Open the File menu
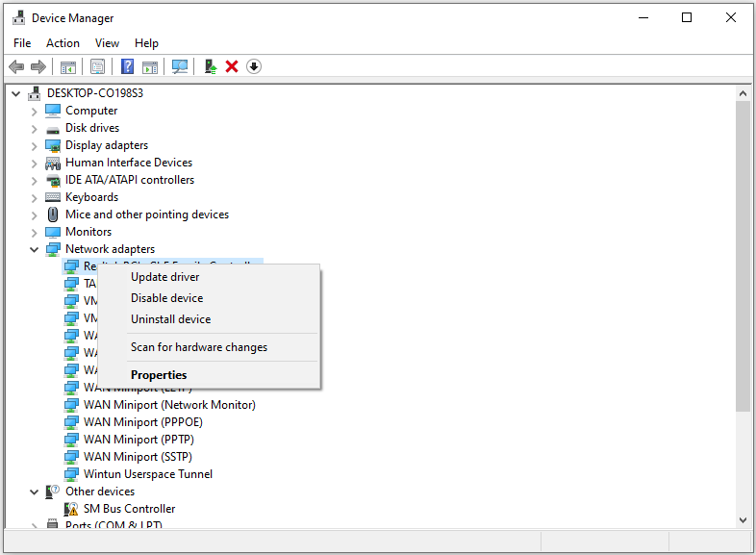This screenshot has width=756, height=555. pos(22,43)
